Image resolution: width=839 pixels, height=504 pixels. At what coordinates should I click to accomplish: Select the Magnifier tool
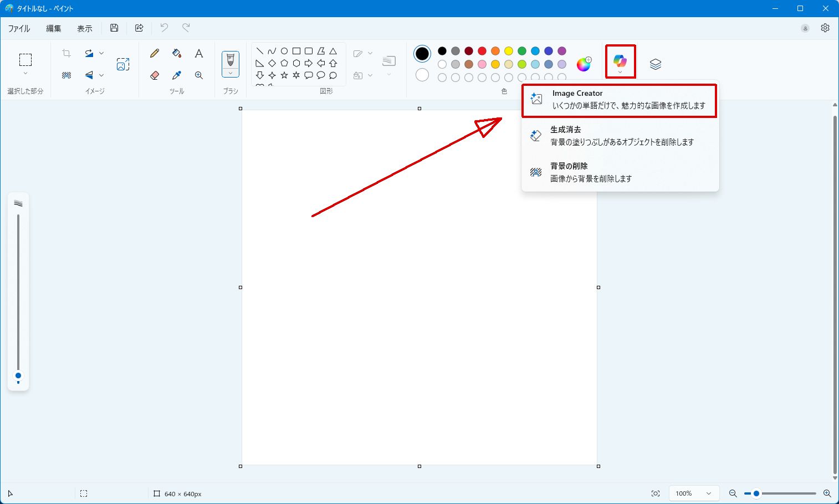199,75
